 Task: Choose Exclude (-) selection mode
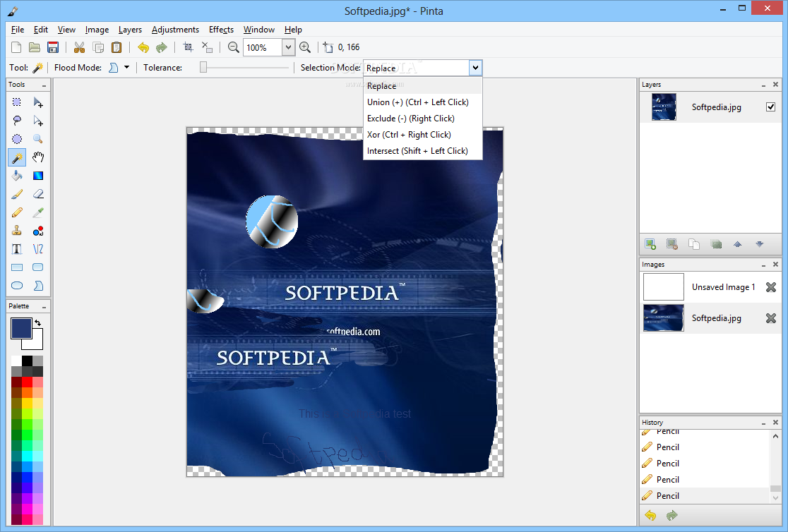pyautogui.click(x=423, y=118)
